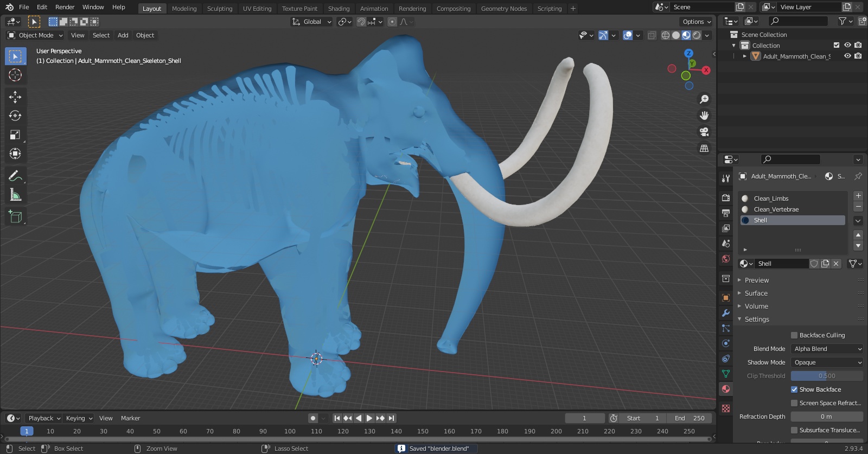This screenshot has width=868, height=454.
Task: Click the Clip Threshold slider
Action: point(827,376)
